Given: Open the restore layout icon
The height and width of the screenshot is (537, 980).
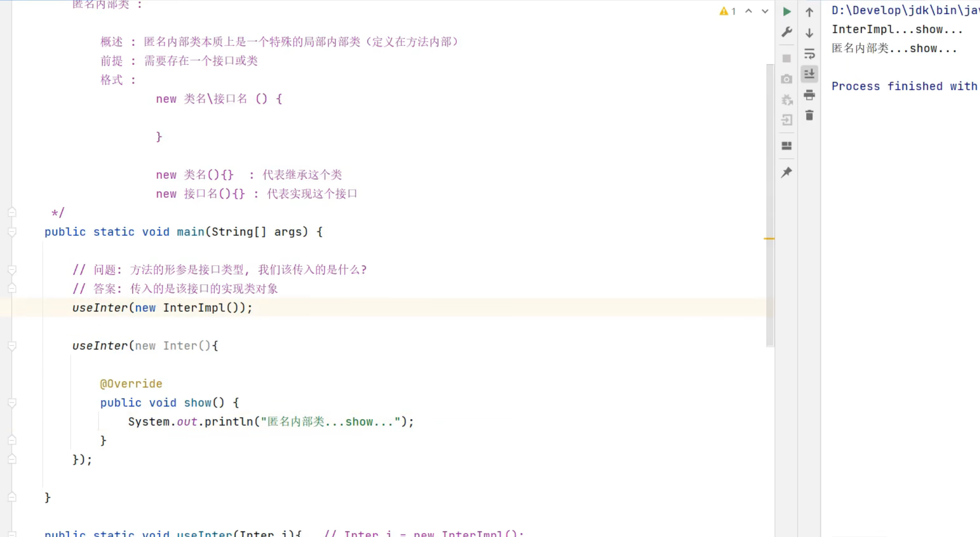Looking at the screenshot, I should 787,146.
